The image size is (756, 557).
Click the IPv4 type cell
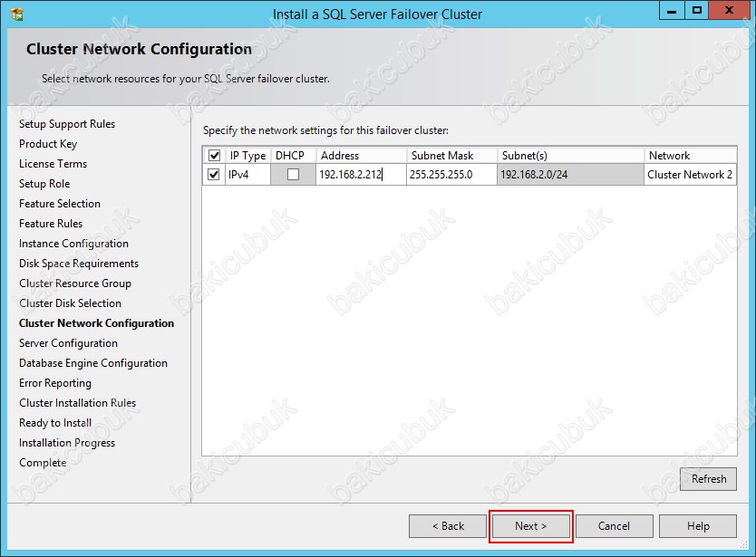(247, 175)
